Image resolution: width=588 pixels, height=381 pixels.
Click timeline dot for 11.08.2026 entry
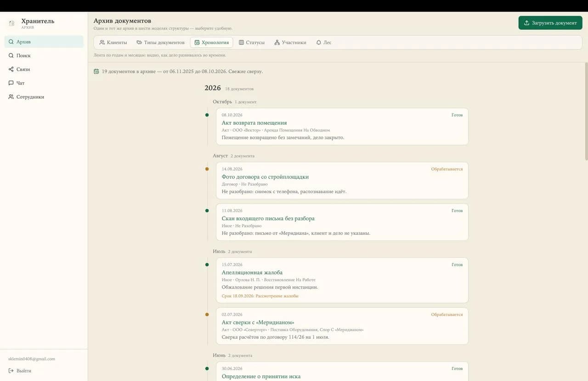point(207,210)
